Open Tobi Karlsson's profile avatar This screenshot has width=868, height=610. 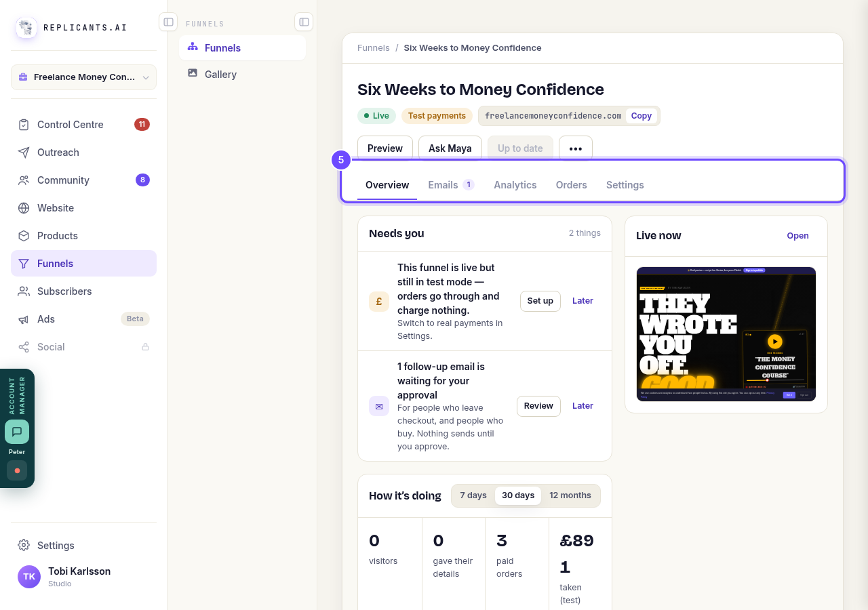[29, 577]
